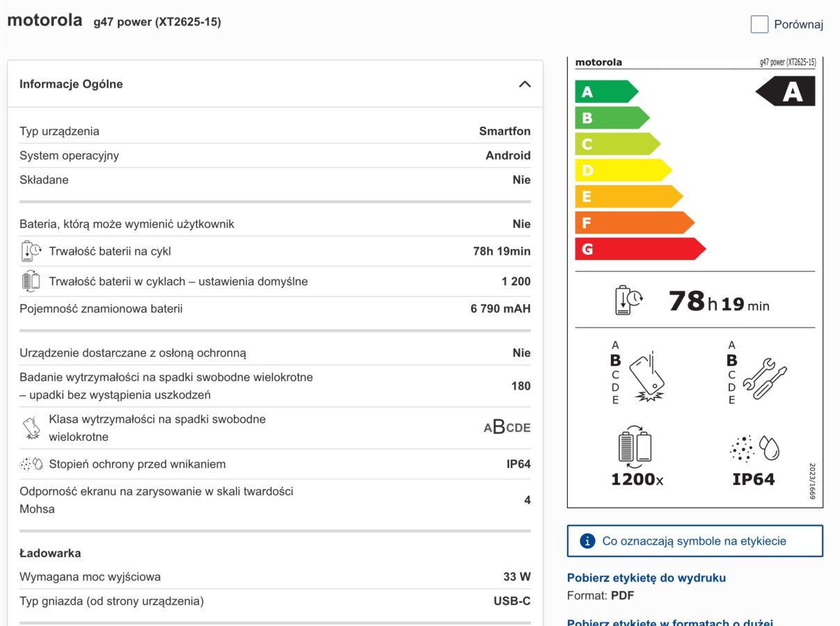Collapse the Informacje Ogólne section

click(525, 84)
